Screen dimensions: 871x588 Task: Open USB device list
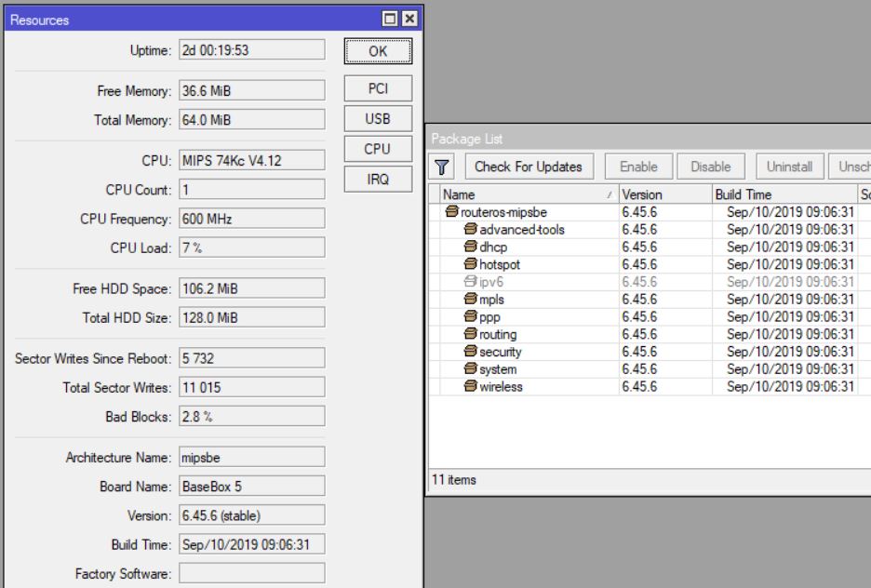coord(378,118)
